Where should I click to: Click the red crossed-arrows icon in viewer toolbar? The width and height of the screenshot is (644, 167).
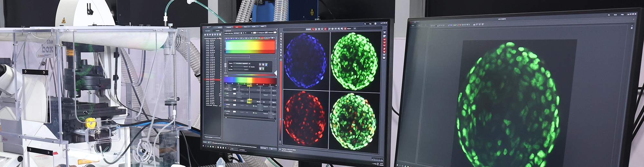pos(345,29)
